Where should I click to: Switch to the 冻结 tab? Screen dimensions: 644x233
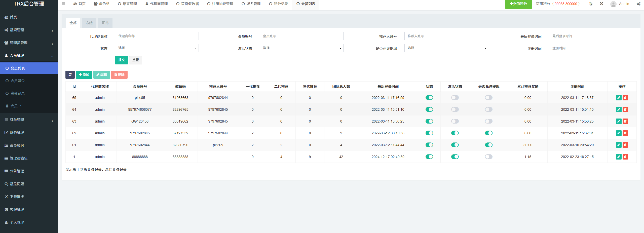89,23
